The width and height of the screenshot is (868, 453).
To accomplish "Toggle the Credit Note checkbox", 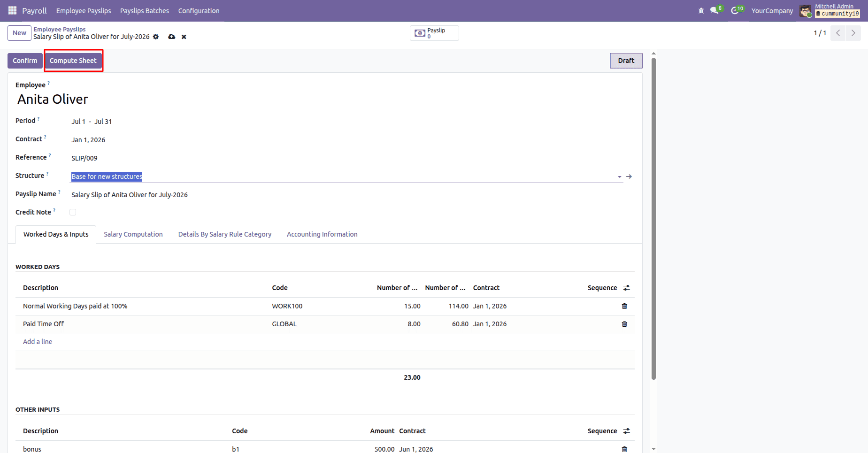I will [73, 212].
